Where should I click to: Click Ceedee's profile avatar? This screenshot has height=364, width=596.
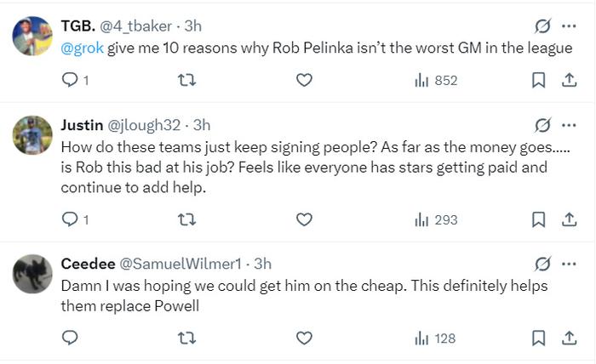(32, 274)
